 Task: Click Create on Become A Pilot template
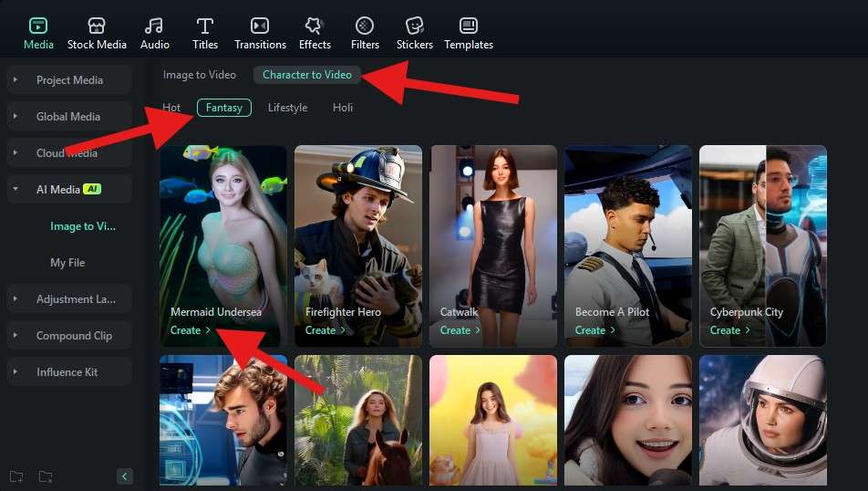pos(594,330)
